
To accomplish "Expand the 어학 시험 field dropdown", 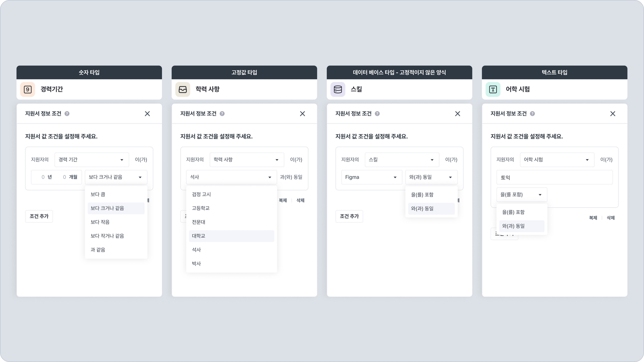I will [x=557, y=160].
